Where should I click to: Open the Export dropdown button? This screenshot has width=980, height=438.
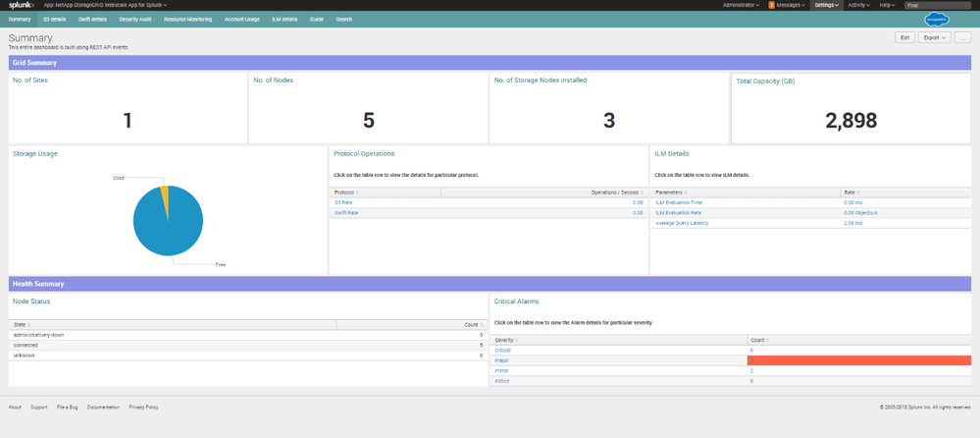[935, 38]
